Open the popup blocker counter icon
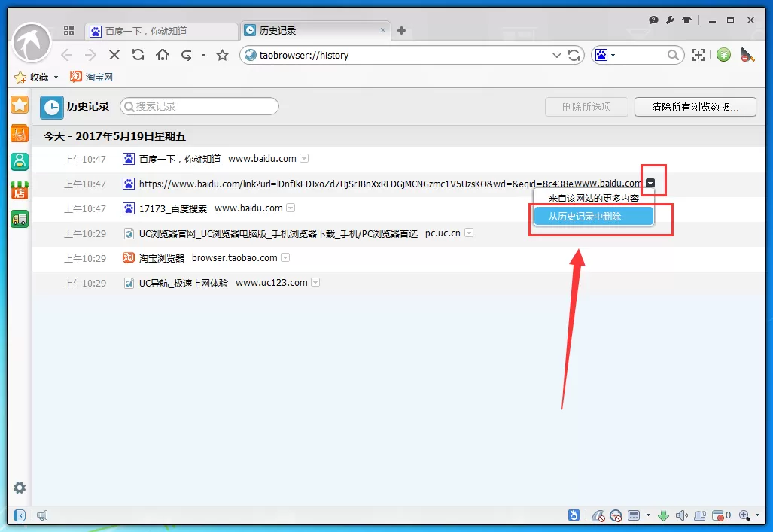This screenshot has height=532, width=773. 721,515
